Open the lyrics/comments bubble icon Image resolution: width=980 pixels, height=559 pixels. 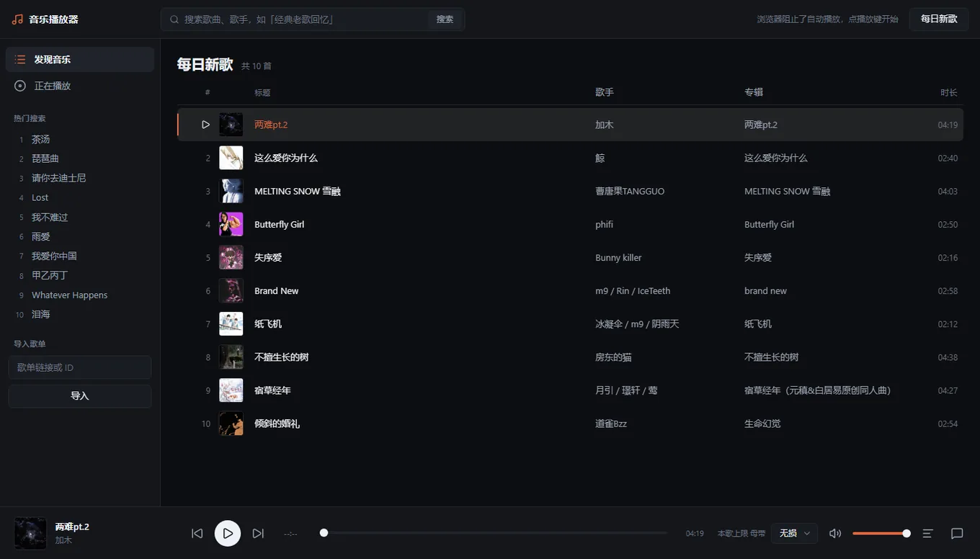957,533
